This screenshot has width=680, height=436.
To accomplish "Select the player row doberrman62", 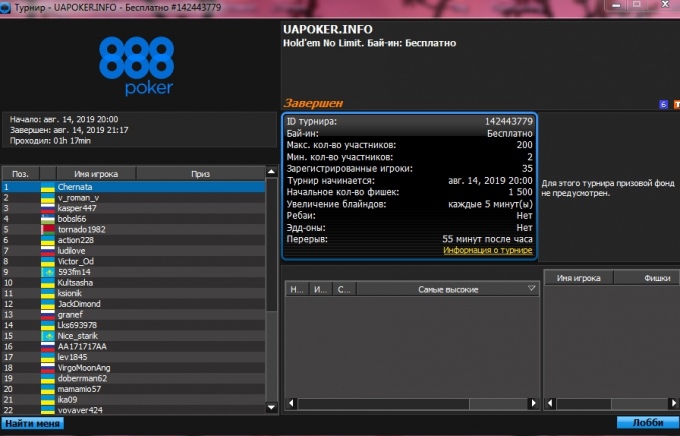I will (x=134, y=378).
